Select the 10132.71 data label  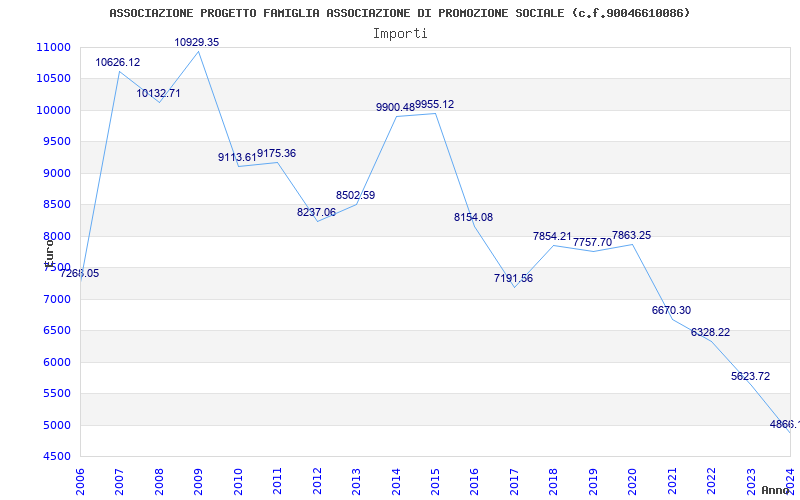pos(158,93)
